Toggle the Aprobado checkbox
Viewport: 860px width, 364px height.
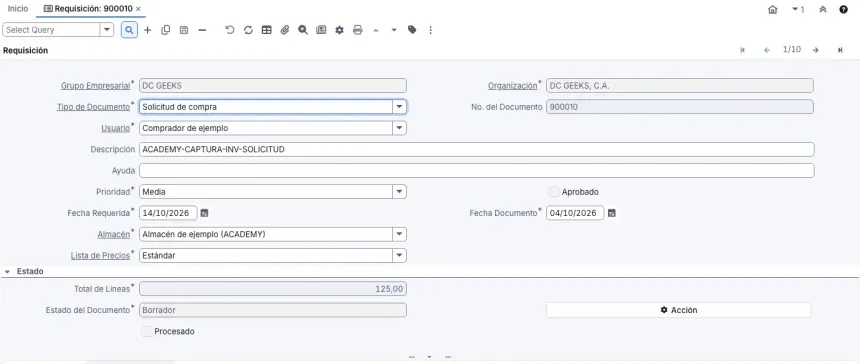[x=553, y=192]
